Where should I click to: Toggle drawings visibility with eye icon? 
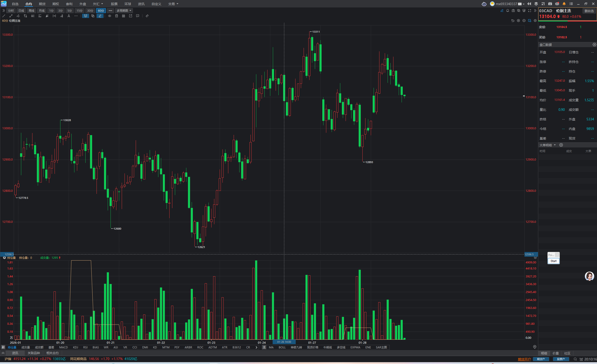(x=110, y=16)
